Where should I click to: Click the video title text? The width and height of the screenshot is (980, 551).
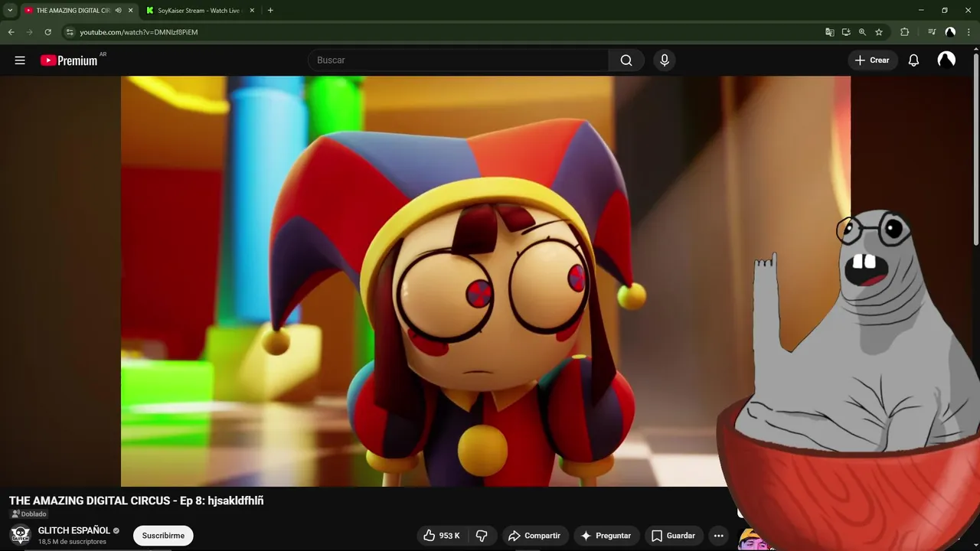(x=136, y=500)
